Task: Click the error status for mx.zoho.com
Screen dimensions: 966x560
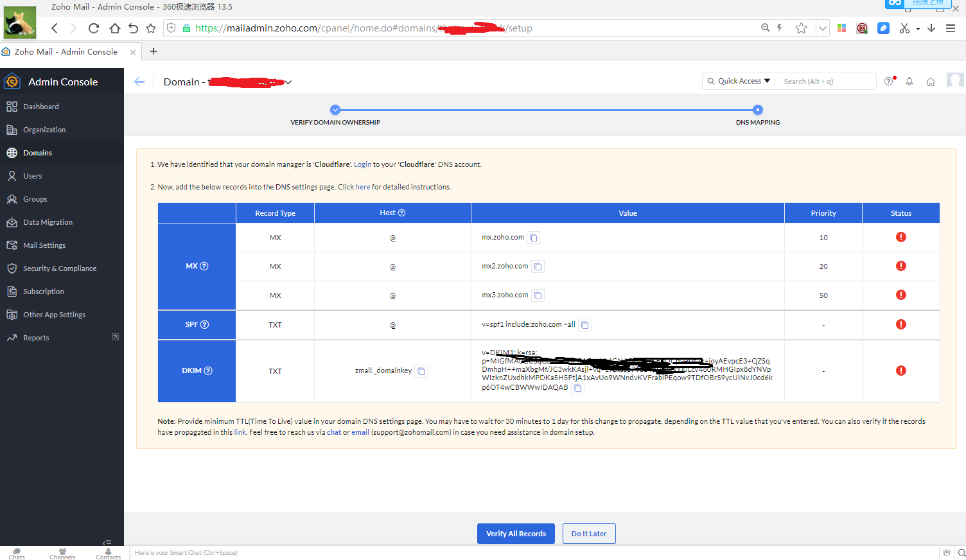Action: pyautogui.click(x=901, y=237)
